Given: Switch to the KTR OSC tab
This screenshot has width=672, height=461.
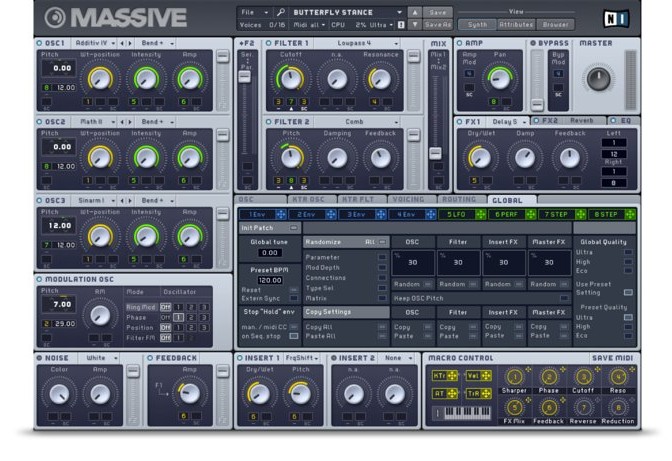Looking at the screenshot, I should pyautogui.click(x=312, y=200).
